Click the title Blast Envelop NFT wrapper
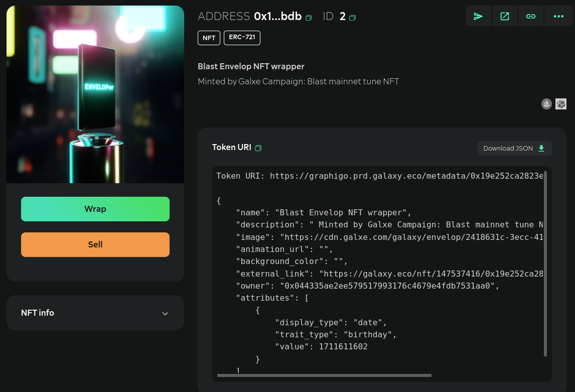 pos(251,66)
